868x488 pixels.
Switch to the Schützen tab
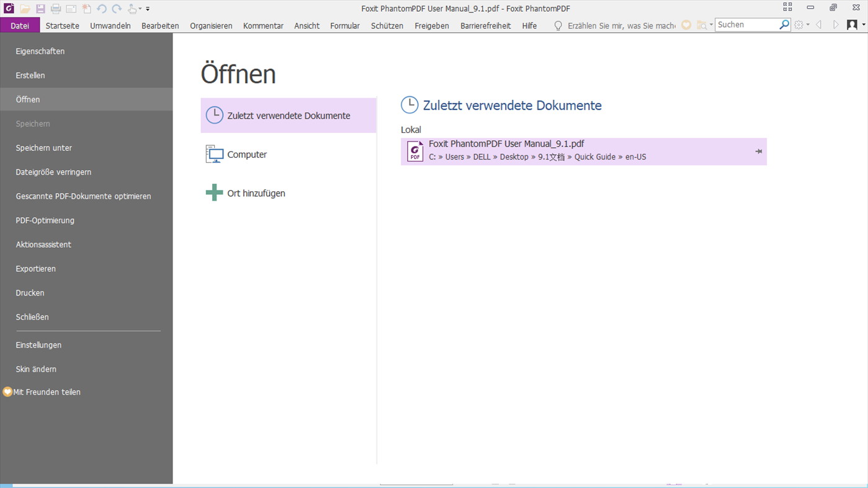pyautogui.click(x=387, y=25)
